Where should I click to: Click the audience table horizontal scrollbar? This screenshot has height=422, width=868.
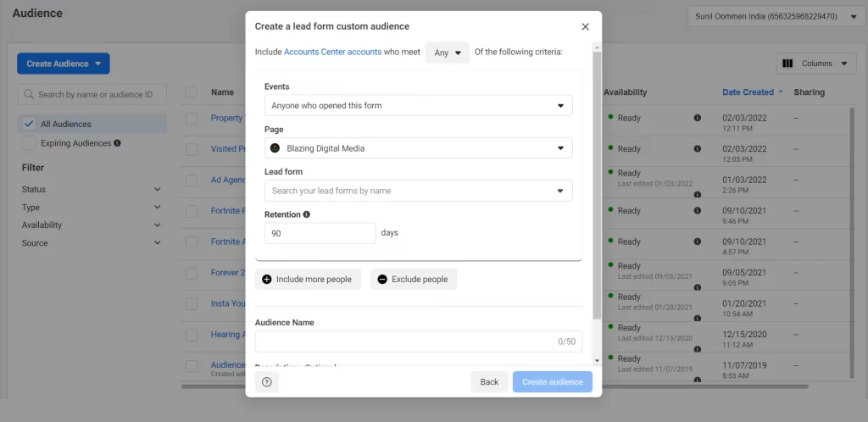pos(494,386)
